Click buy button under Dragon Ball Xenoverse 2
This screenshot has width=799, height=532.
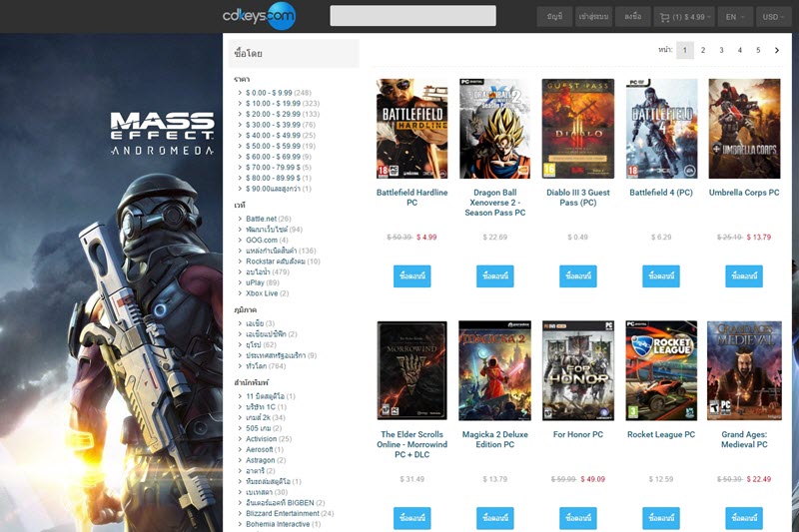coord(494,276)
